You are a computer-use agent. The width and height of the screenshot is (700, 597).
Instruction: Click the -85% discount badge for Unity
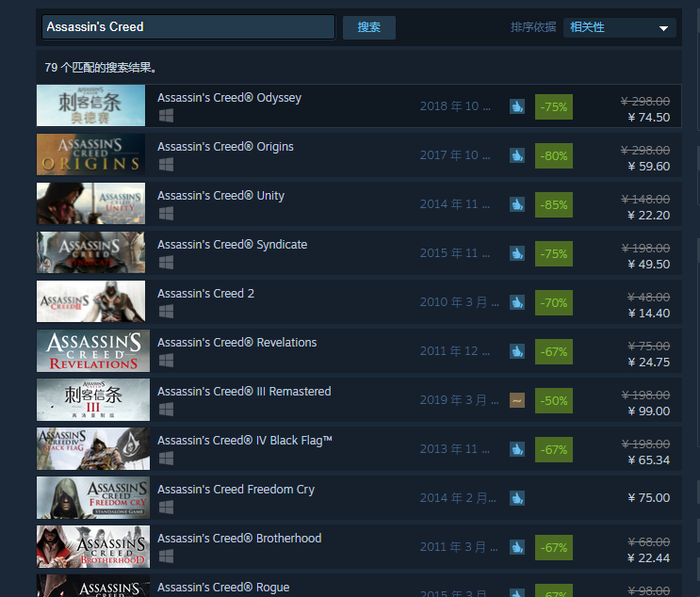(x=553, y=204)
